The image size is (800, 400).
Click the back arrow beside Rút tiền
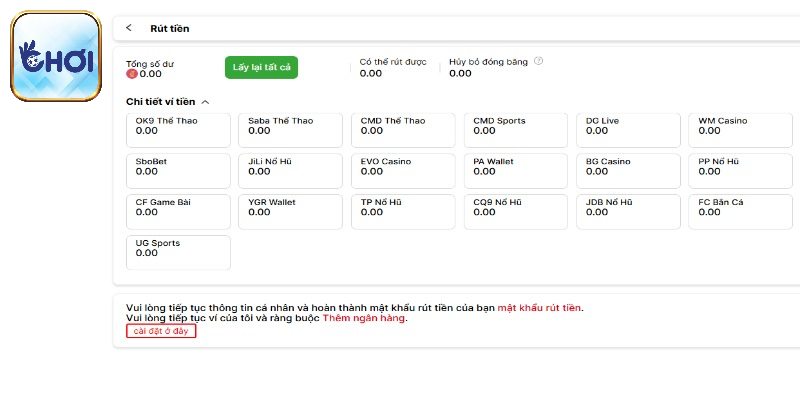pos(129,28)
